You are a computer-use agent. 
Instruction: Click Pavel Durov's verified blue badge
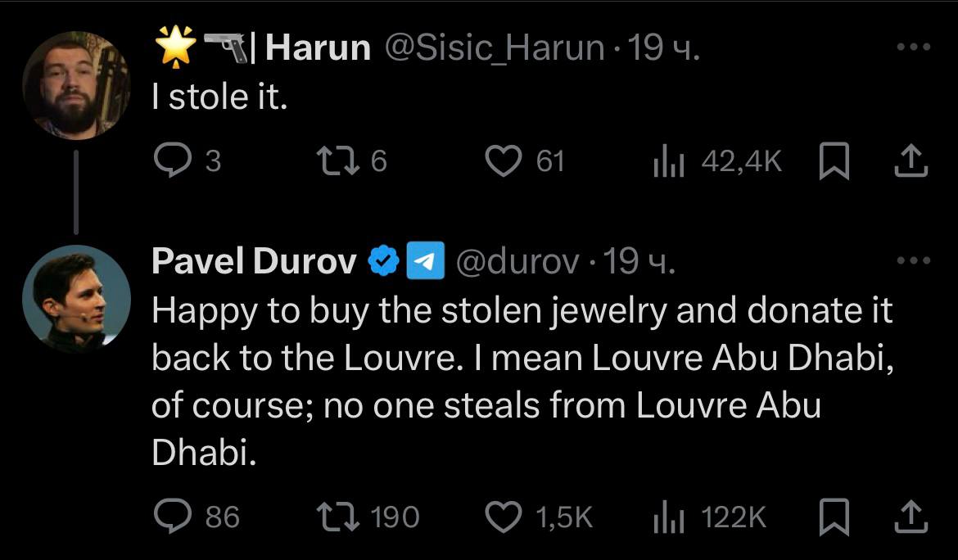[382, 261]
